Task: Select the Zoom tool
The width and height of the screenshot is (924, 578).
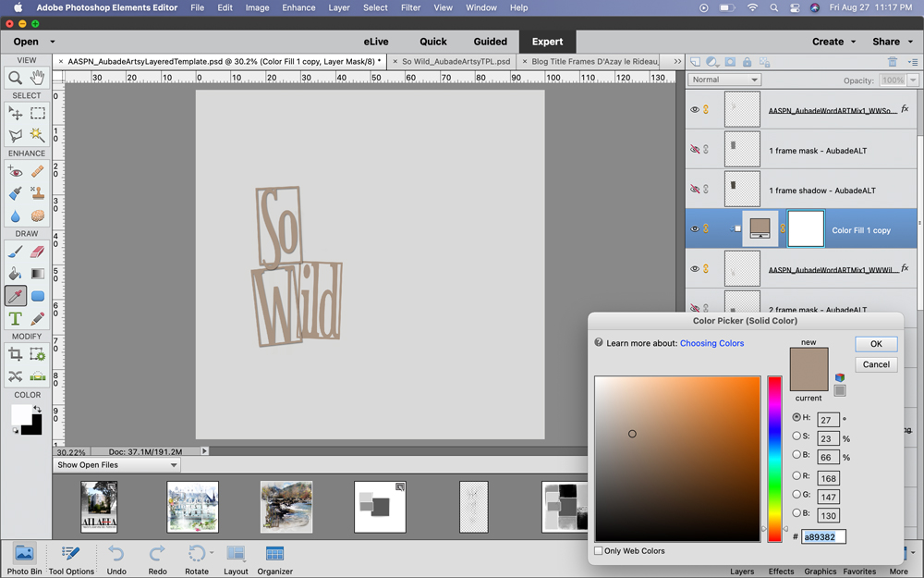Action: pos(16,78)
